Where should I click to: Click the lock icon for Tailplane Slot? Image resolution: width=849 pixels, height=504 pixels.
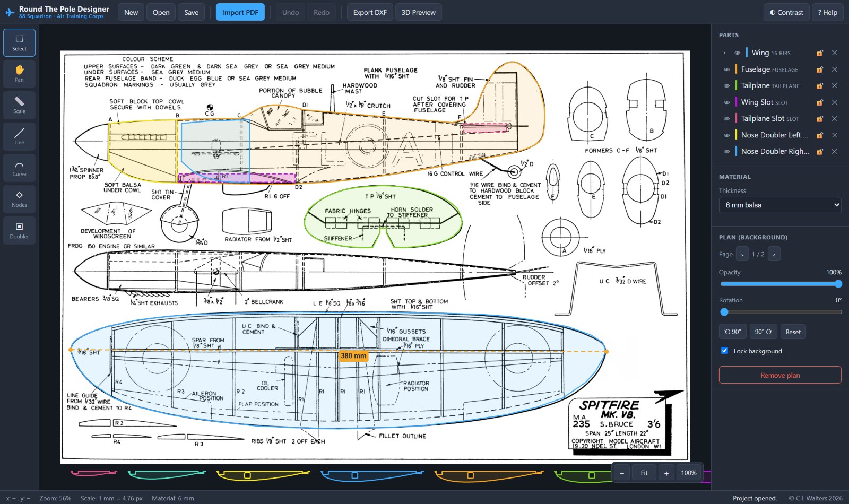(820, 119)
